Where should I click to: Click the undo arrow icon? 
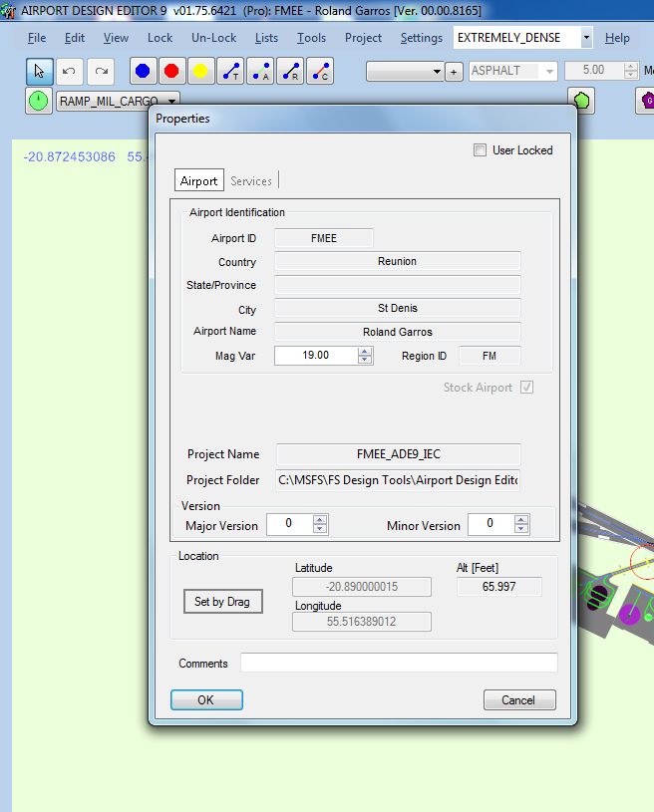point(69,71)
